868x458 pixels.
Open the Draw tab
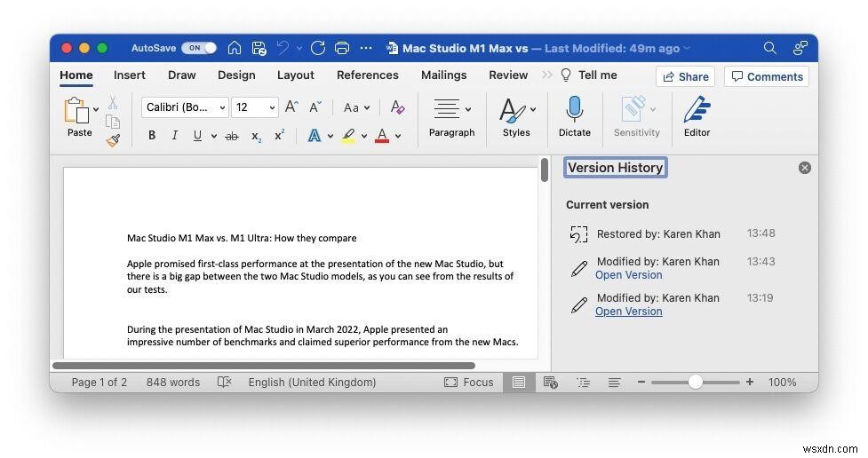click(181, 75)
